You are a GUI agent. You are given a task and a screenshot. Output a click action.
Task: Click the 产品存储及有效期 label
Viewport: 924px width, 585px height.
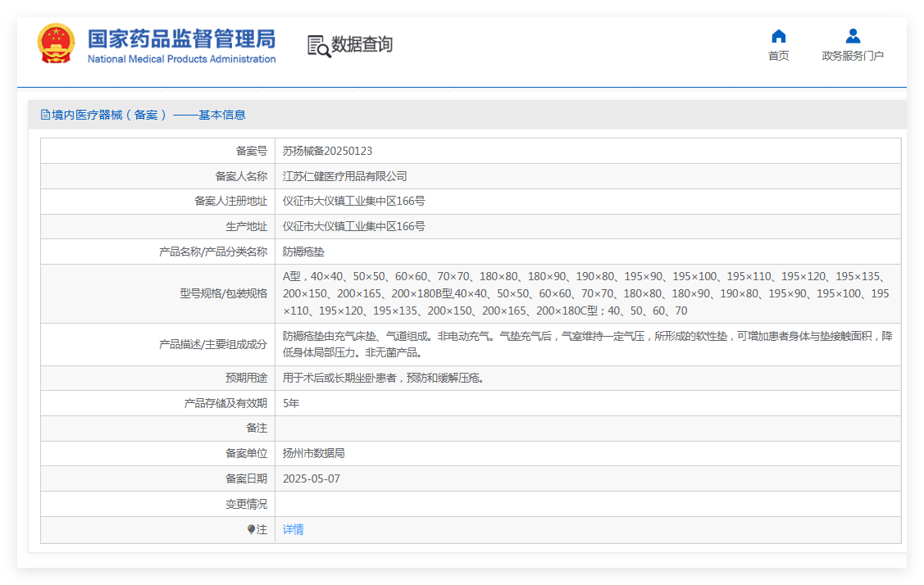[x=225, y=403]
